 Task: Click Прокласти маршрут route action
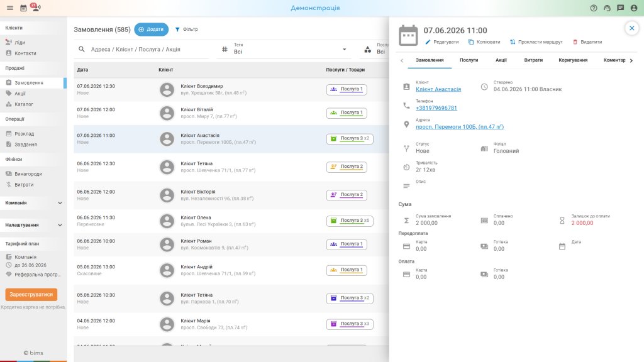tap(536, 42)
